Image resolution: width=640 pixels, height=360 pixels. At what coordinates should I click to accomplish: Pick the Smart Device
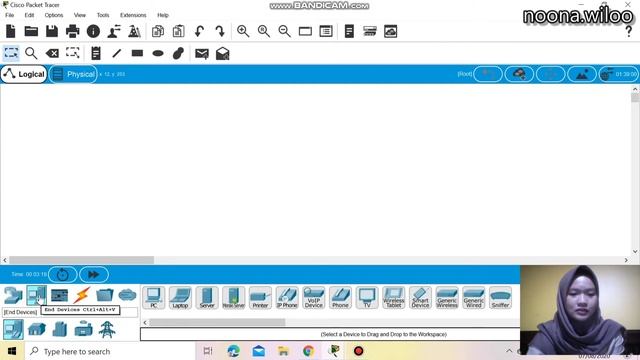(x=420, y=298)
